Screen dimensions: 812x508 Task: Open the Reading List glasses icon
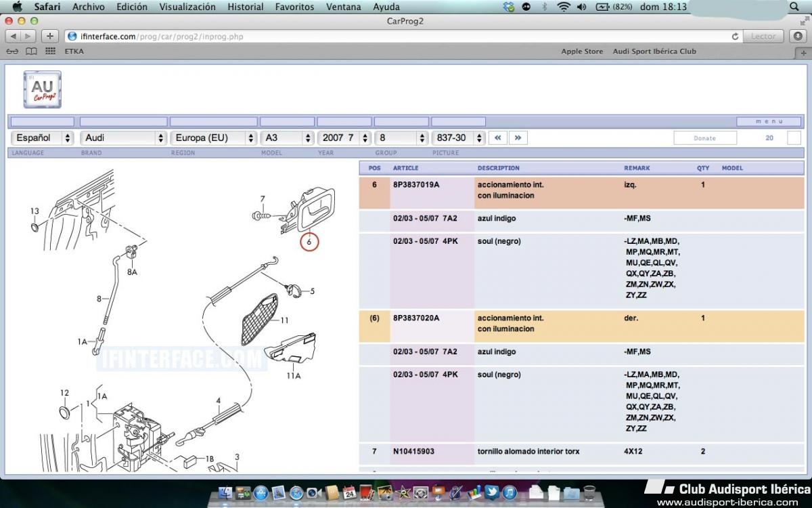pos(13,51)
